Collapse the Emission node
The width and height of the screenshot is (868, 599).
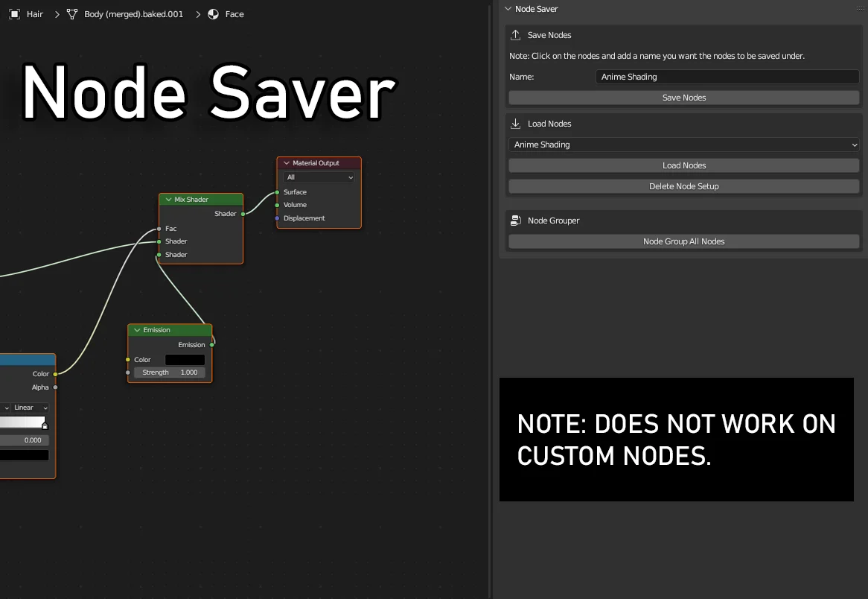click(137, 330)
